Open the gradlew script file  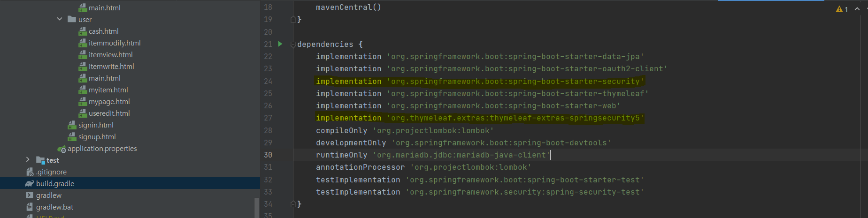click(x=48, y=195)
